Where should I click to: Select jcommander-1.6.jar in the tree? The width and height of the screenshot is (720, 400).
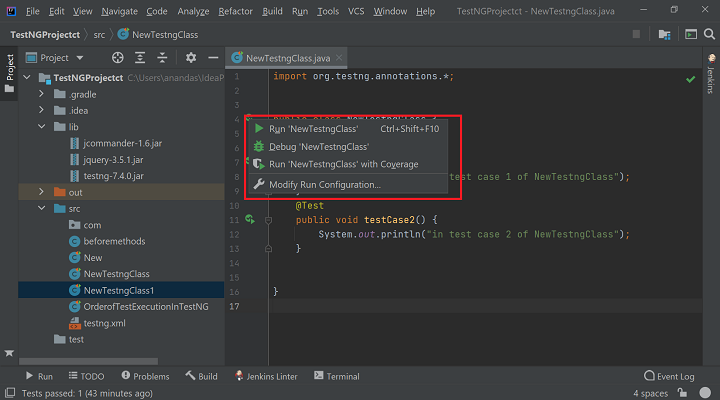point(122,143)
